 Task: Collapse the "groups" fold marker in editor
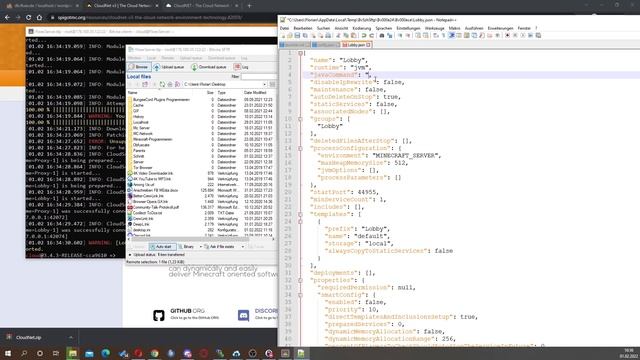click(300, 119)
